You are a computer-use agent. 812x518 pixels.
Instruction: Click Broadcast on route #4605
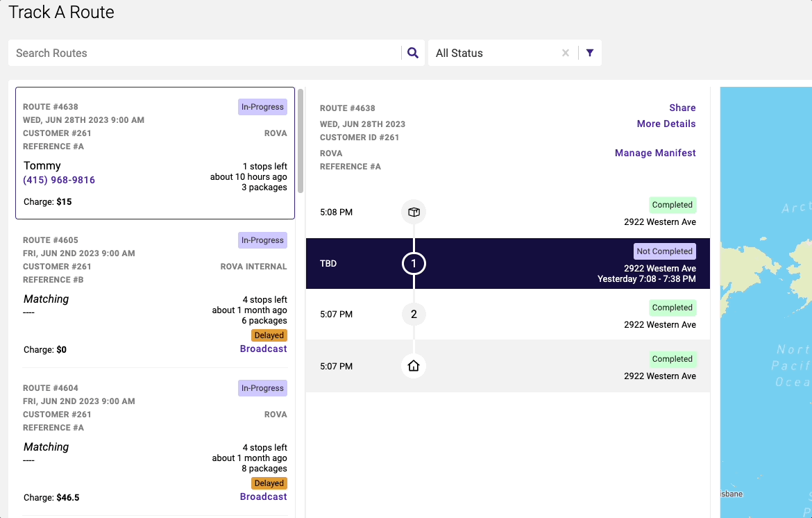pyautogui.click(x=263, y=349)
